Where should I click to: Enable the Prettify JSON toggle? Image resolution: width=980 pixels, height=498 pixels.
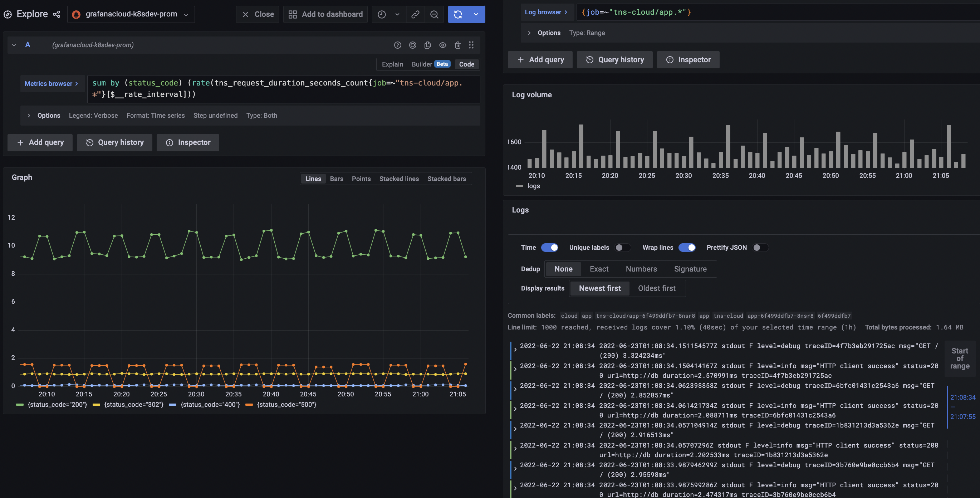[x=760, y=248]
